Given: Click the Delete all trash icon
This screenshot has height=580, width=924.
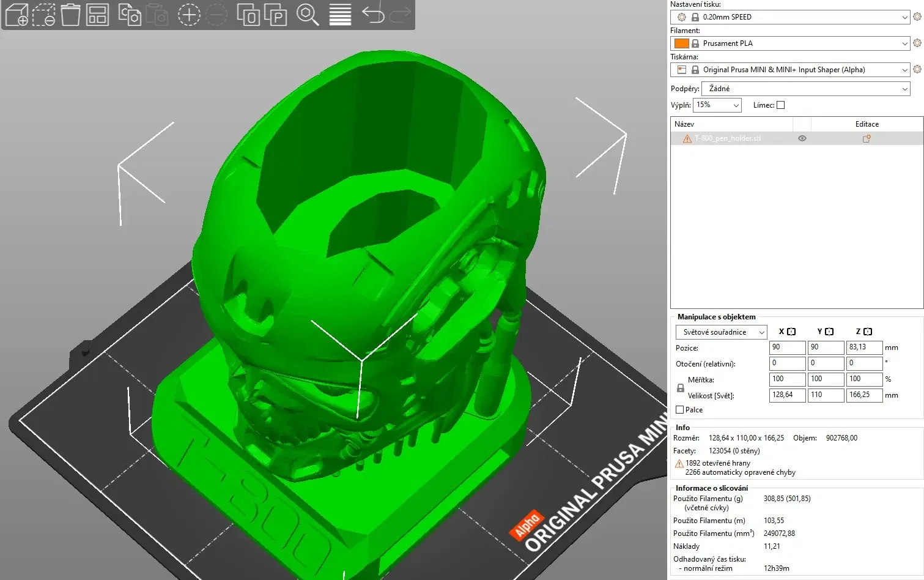Looking at the screenshot, I should click(x=70, y=15).
